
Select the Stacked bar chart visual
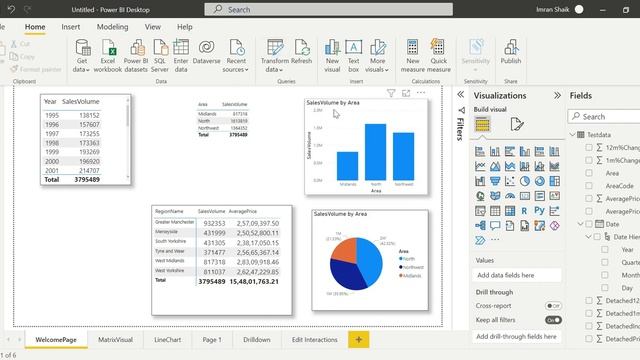click(x=480, y=151)
